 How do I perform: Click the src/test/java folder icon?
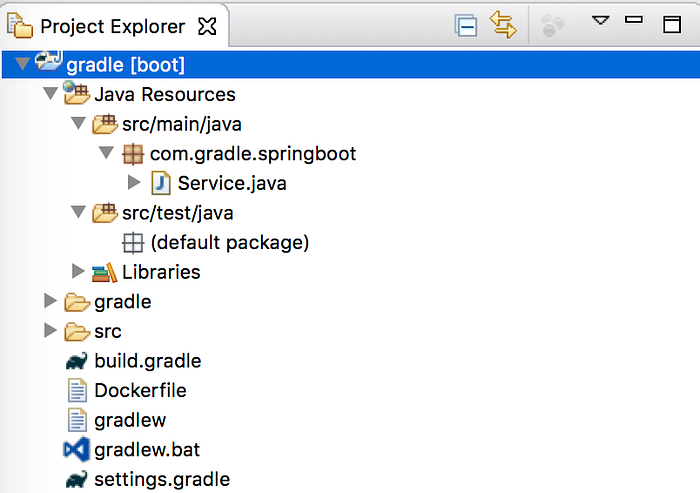tap(105, 213)
